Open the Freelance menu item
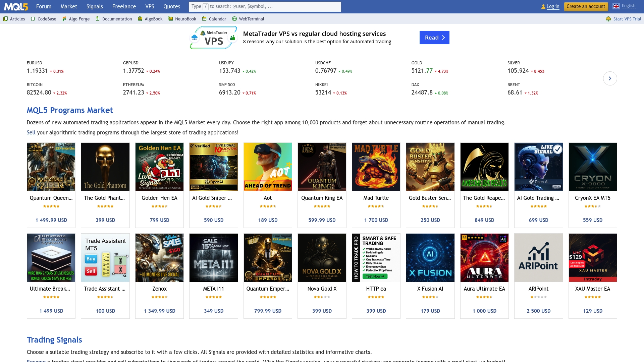This screenshot has height=362, width=644. point(124,6)
